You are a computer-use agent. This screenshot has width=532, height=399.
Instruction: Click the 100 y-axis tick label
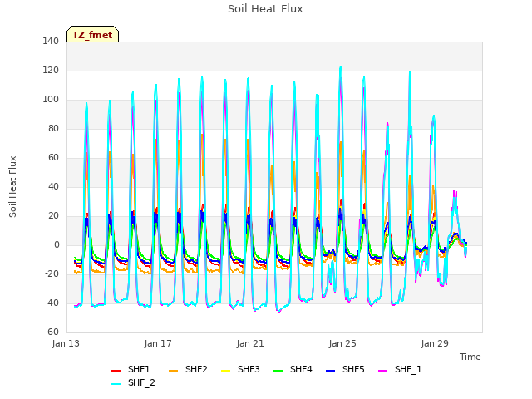[x=51, y=100]
